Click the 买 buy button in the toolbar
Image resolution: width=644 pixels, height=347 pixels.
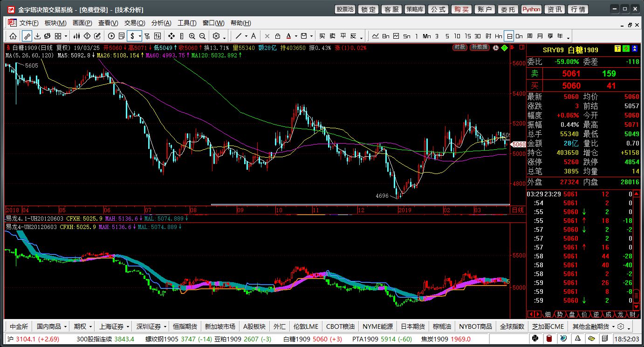[x=322, y=36]
